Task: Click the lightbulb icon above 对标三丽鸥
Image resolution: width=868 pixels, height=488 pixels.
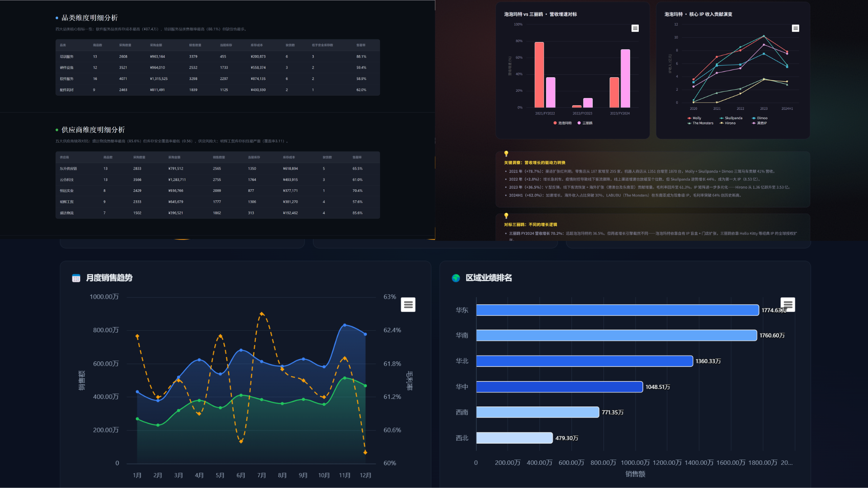Action: [506, 216]
